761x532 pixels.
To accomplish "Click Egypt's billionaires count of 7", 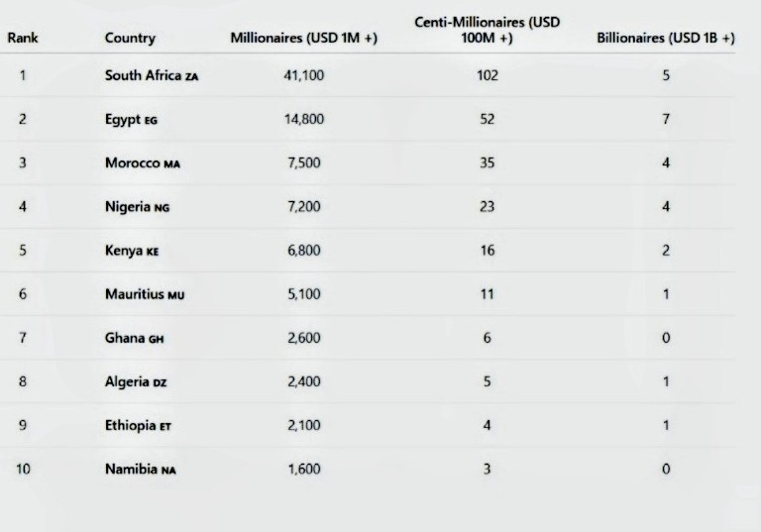I will pyautogui.click(x=666, y=120).
